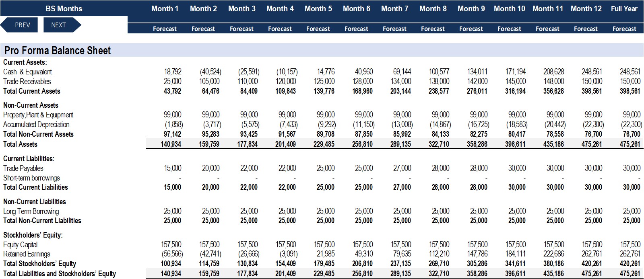The image size is (644, 279).
Task: Click Month 5 cash value 14,776
Action: pos(326,72)
